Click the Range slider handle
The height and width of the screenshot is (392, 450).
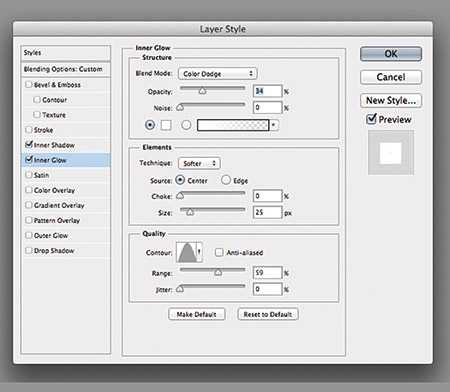218,272
